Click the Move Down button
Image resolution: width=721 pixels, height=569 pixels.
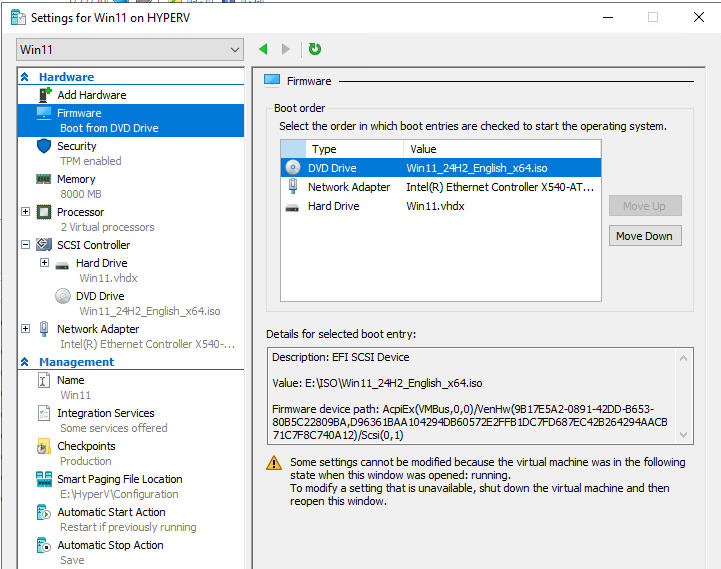click(645, 236)
